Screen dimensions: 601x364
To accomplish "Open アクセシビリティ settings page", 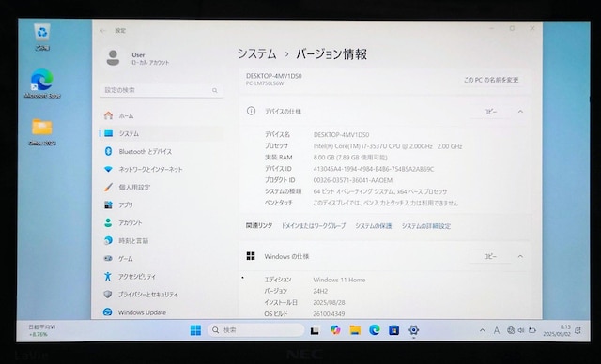I will coord(161,277).
